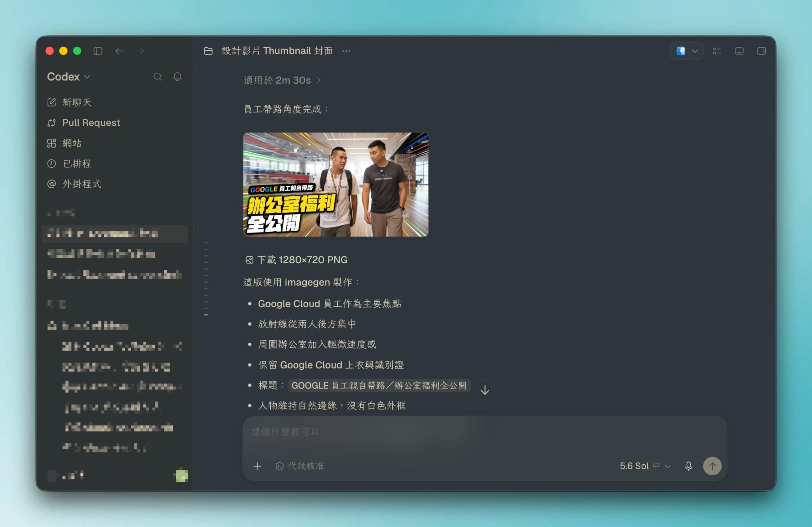Viewport: 812px width, 527px height.
Task: Open 網站 section in sidebar
Action: [x=115, y=143]
